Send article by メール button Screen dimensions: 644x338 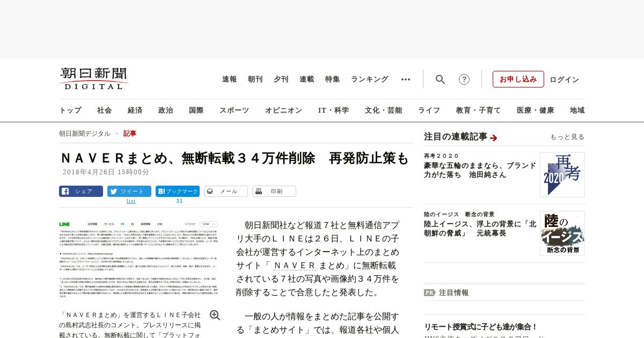click(226, 191)
